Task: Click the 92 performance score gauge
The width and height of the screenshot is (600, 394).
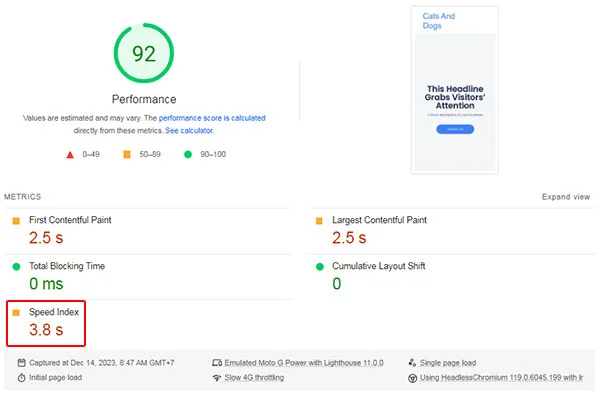Action: 144,53
